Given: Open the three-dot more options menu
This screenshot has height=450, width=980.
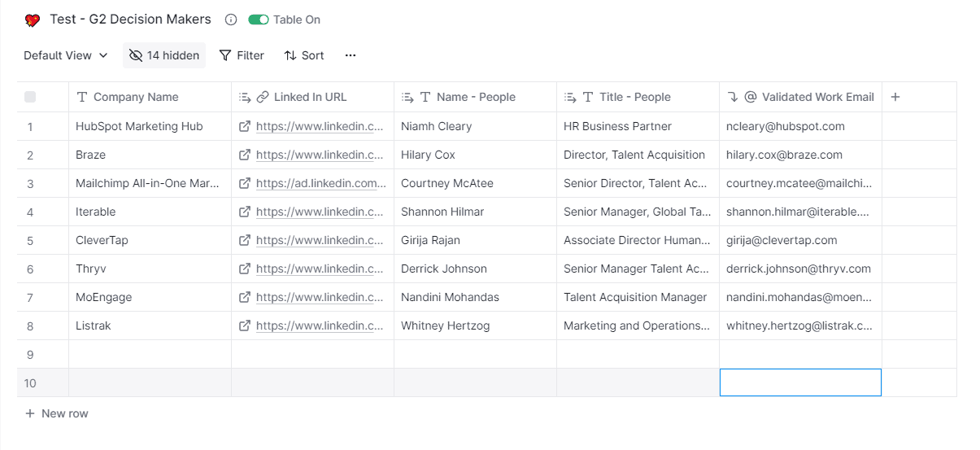Looking at the screenshot, I should (x=351, y=55).
